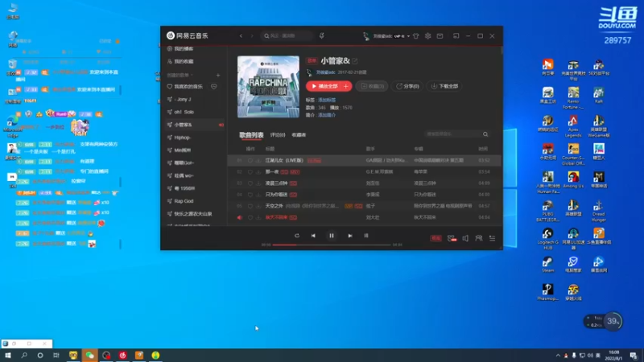
Task: Open WeChat from the taskbar
Action: tap(89, 355)
